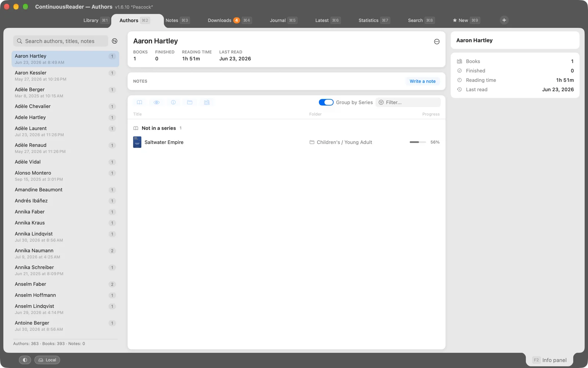Switch to the Library tab

click(96, 20)
